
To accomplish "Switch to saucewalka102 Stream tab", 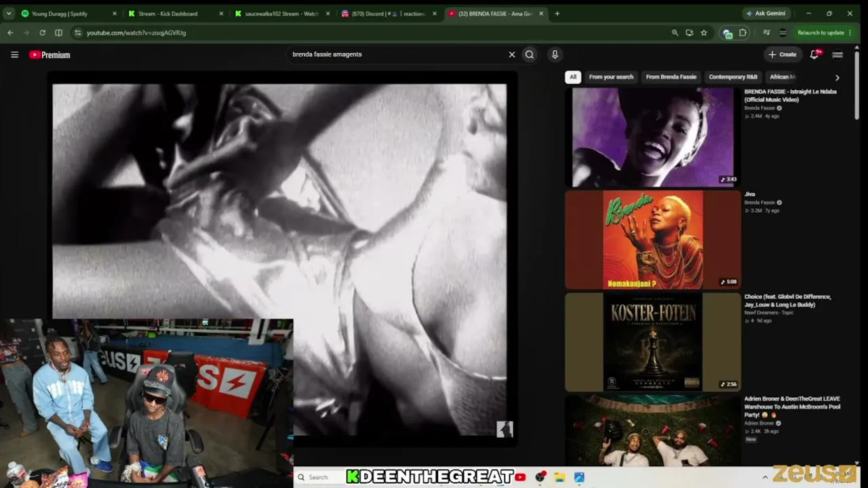I will click(x=281, y=14).
